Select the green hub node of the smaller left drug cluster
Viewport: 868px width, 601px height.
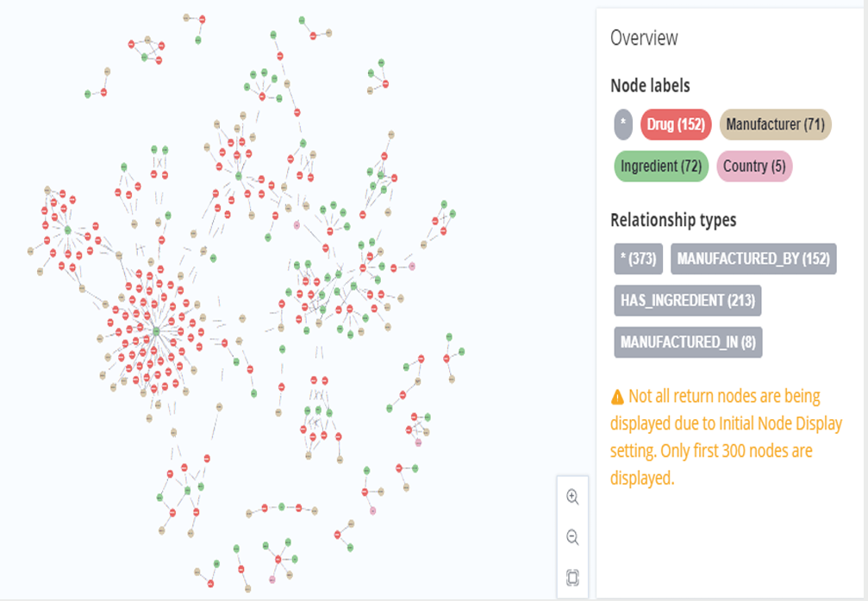(x=67, y=229)
